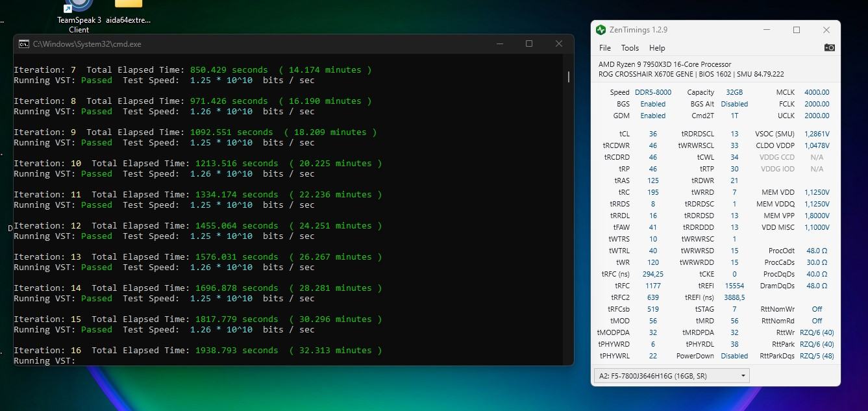Click the C:\Windows\System32\cmd.exe title text
The height and width of the screenshot is (411, 868).
click(x=87, y=44)
